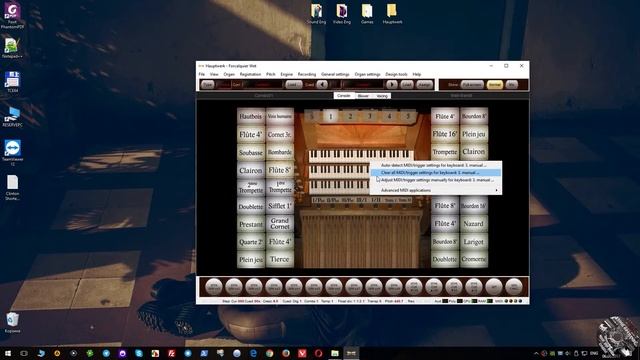Open the General settings menu
Screen dimensions: 640x360
[335, 74]
